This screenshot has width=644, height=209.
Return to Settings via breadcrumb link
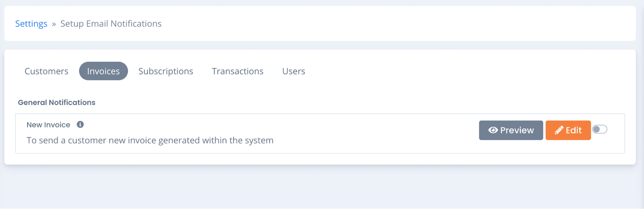[x=31, y=24]
